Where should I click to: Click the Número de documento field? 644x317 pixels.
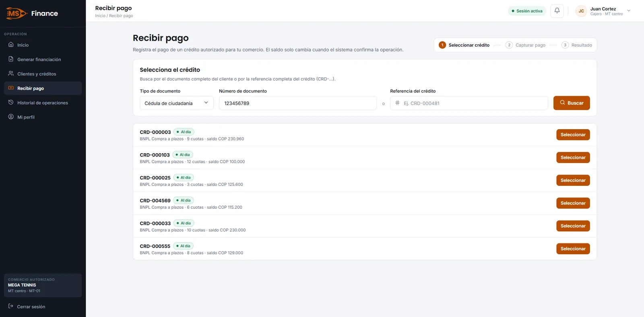(x=298, y=103)
